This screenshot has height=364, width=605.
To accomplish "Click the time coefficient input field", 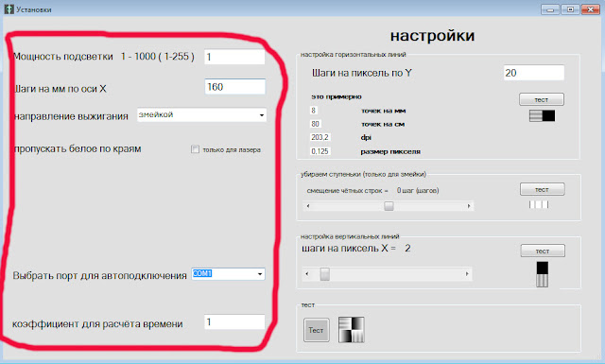I will [x=234, y=321].
